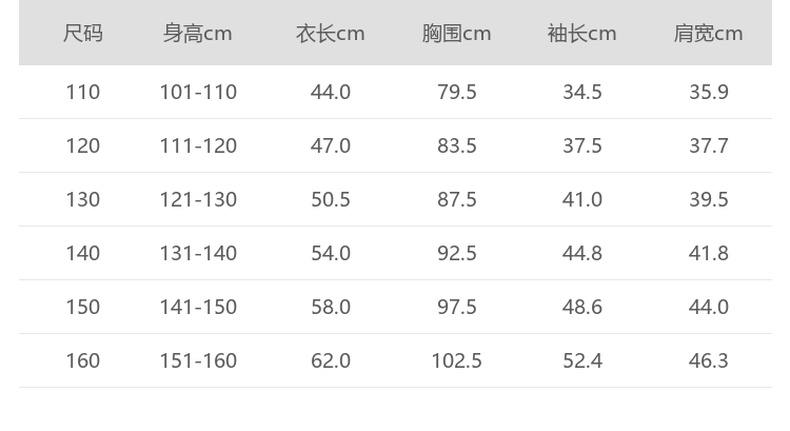Click the 尺码 column header

coord(83,33)
